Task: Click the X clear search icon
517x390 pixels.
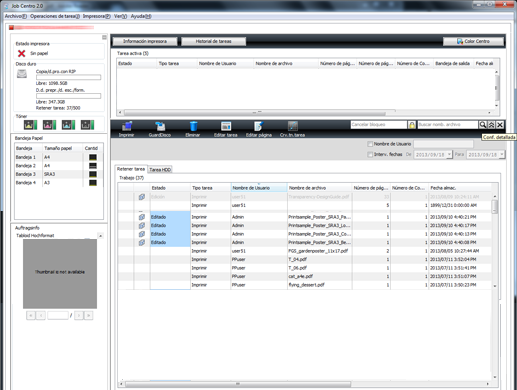Action: pos(500,125)
